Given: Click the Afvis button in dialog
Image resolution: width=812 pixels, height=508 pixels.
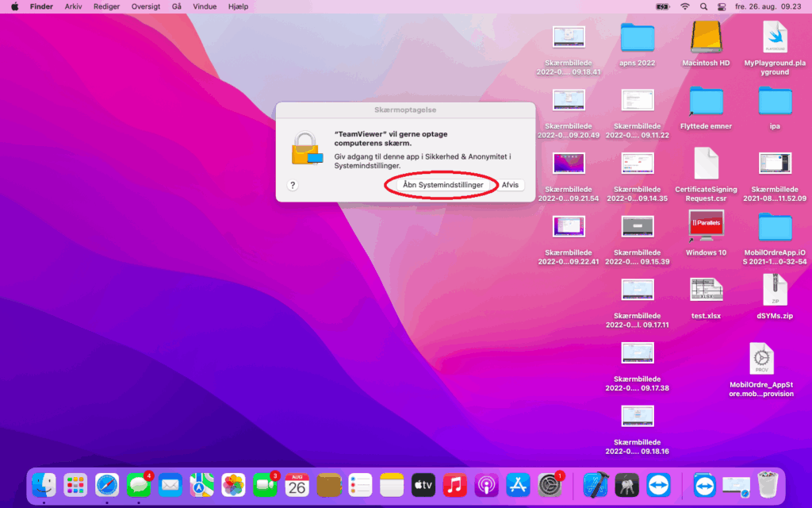Looking at the screenshot, I should point(510,185).
